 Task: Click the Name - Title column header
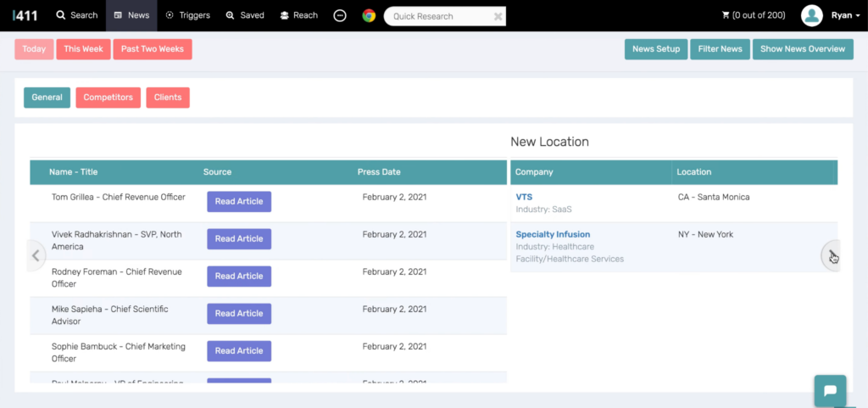73,172
